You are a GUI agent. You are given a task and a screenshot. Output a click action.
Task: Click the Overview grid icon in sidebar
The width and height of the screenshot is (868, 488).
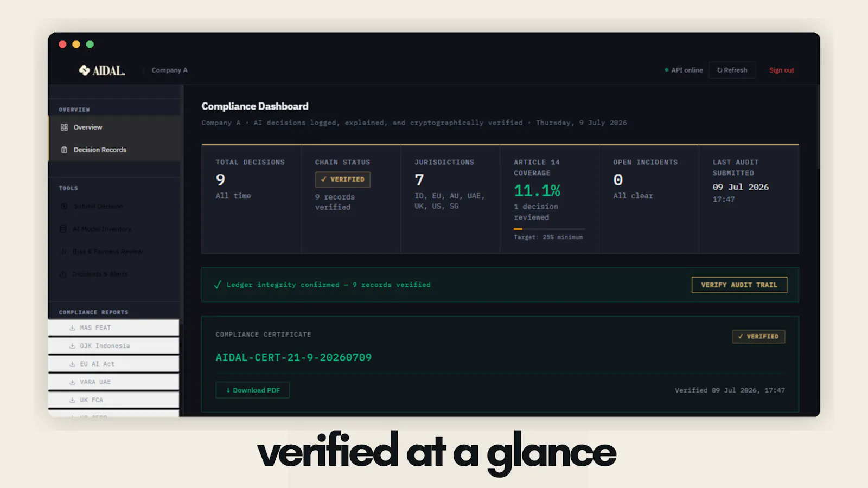[64, 127]
